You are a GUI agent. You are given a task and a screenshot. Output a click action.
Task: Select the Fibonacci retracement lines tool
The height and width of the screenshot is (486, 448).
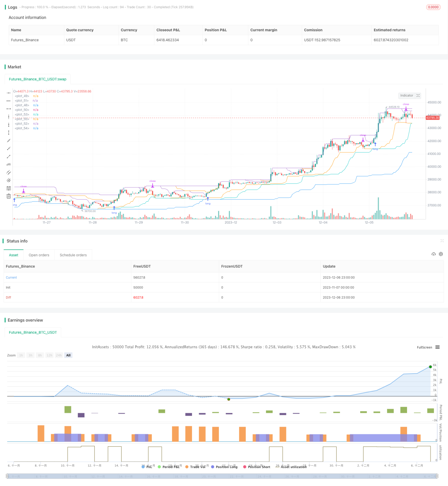pyautogui.click(x=9, y=188)
